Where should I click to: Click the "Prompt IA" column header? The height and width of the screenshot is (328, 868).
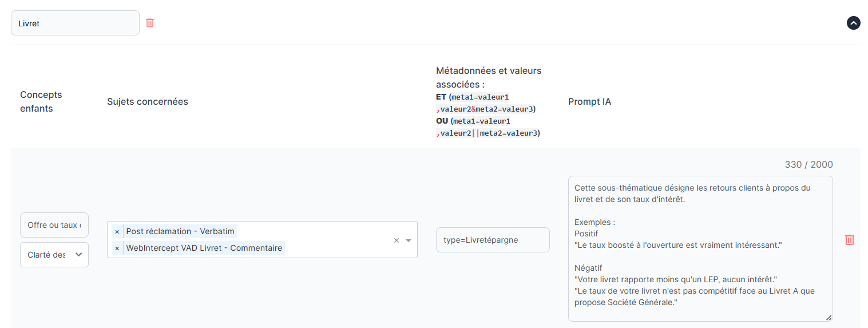point(589,101)
